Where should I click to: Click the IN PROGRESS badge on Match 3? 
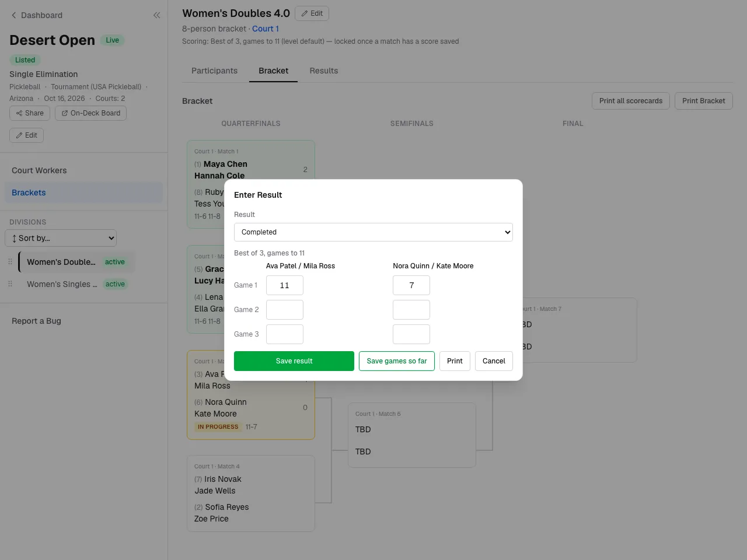(x=218, y=427)
